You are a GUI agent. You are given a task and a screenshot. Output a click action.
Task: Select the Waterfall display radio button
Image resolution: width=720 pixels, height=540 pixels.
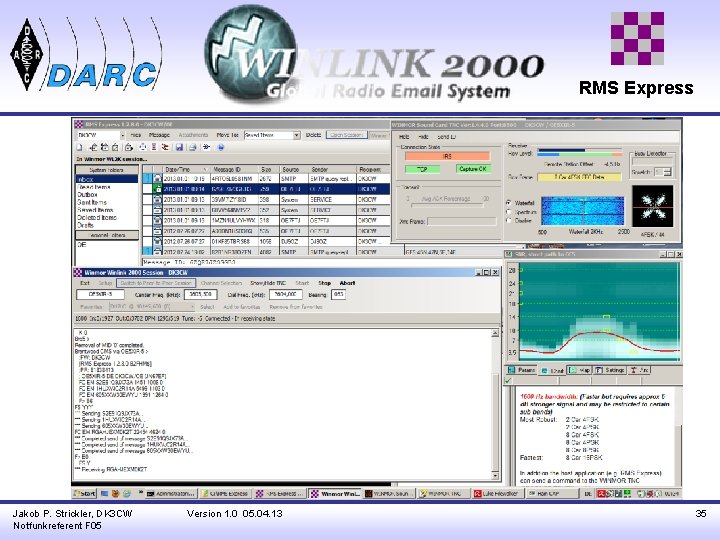[x=508, y=202]
